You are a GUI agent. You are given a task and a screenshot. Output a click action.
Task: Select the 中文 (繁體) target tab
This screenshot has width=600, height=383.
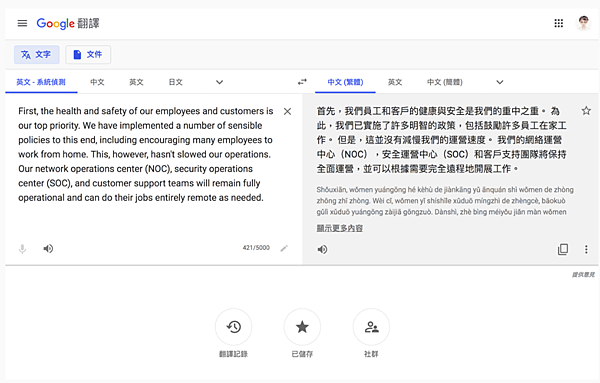pyautogui.click(x=345, y=82)
